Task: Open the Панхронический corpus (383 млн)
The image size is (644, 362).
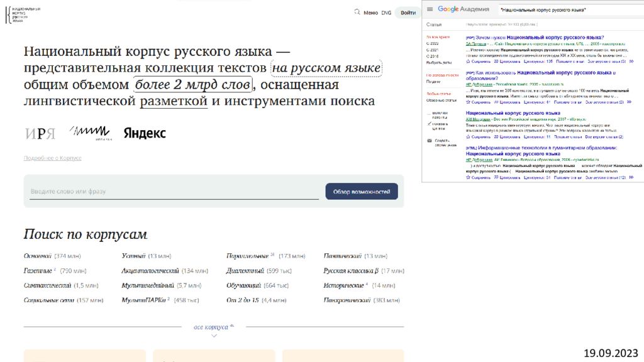Action: tap(362, 300)
